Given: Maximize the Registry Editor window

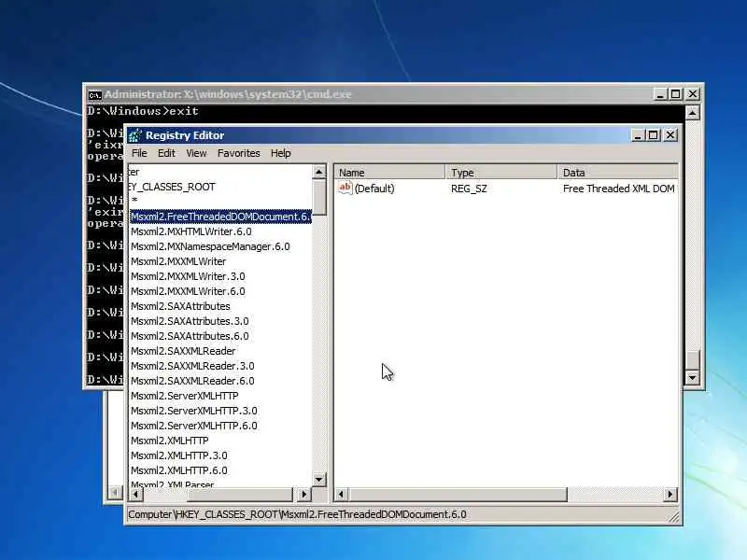Looking at the screenshot, I should pyautogui.click(x=653, y=135).
